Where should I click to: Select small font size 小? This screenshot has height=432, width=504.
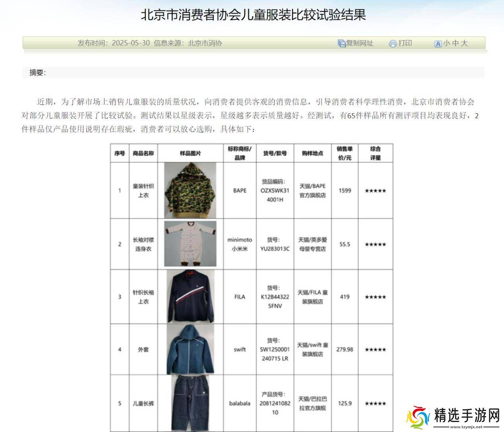coord(447,43)
